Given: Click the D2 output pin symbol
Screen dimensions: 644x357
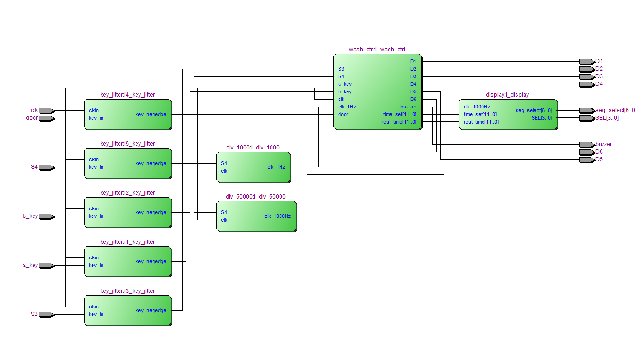Looking at the screenshot, I should (x=587, y=69).
